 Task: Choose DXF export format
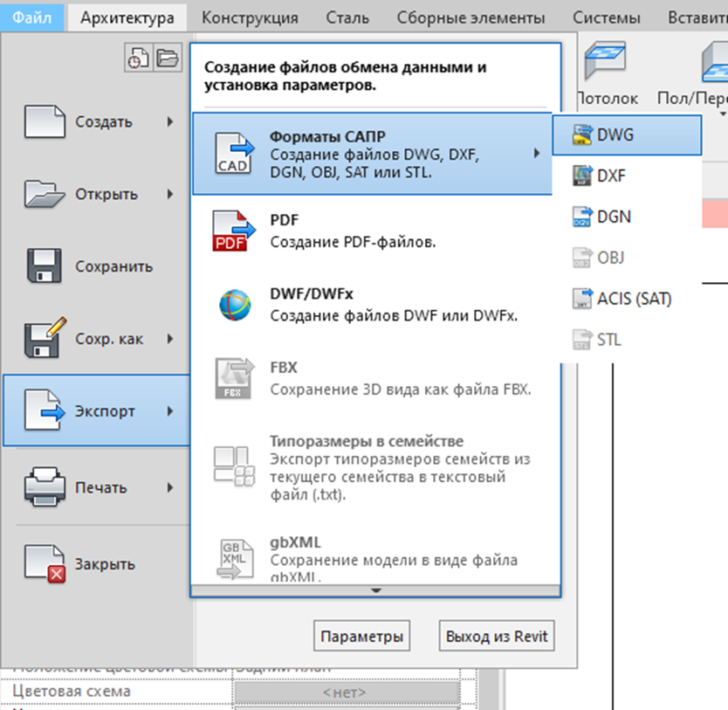pyautogui.click(x=610, y=176)
